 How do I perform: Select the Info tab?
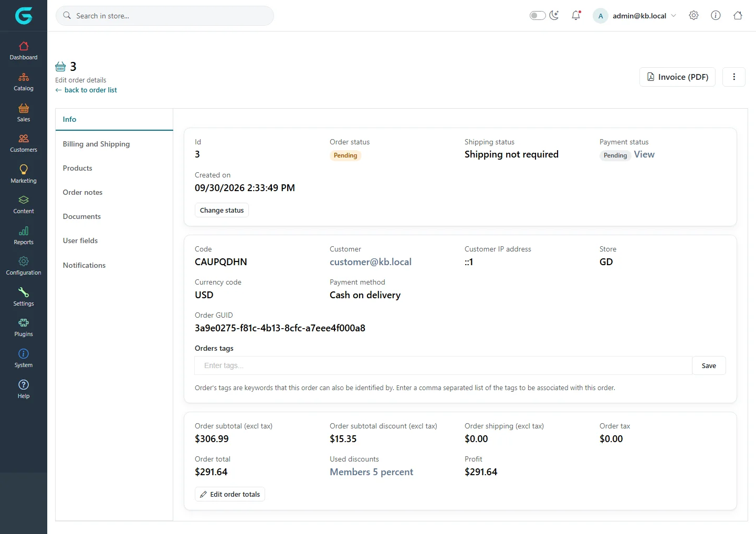[x=114, y=119]
